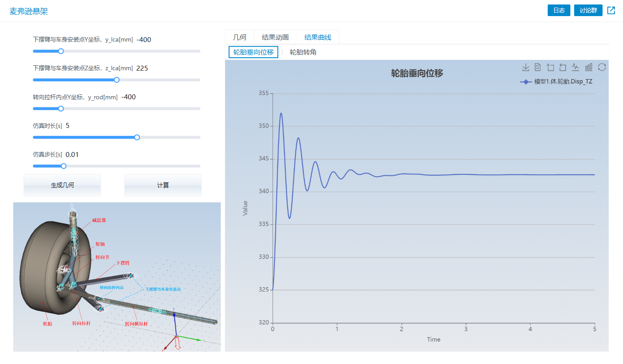Click the Value axis label
This screenshot has width=623, height=364.
pos(245,208)
